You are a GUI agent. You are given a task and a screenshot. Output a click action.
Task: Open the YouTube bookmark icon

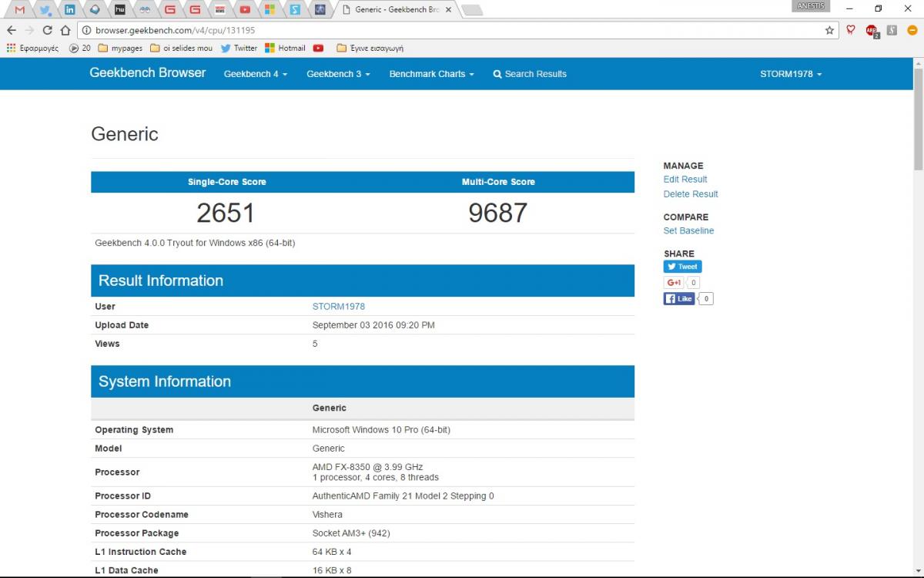click(319, 48)
